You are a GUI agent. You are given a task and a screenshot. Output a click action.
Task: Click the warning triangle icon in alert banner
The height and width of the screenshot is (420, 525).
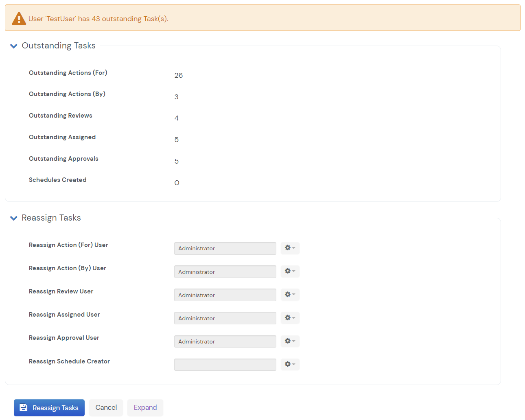[x=19, y=19]
